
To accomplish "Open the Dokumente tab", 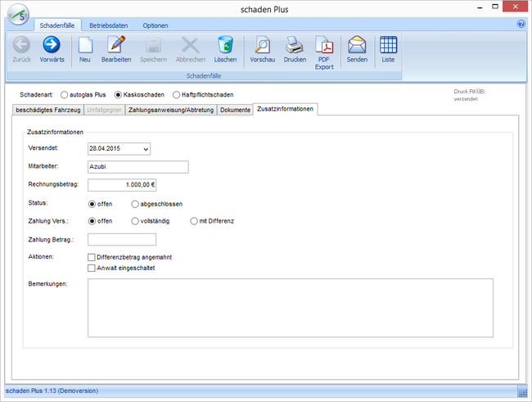I will 235,110.
